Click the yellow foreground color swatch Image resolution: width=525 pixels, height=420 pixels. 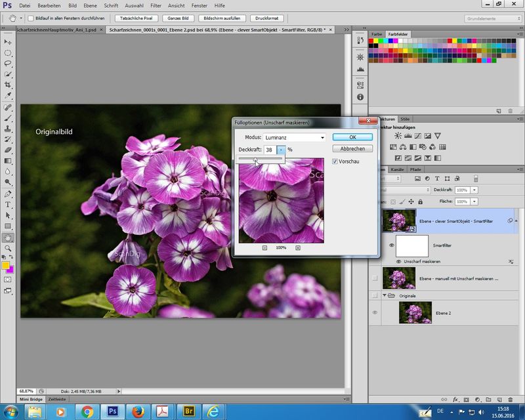click(x=6, y=265)
